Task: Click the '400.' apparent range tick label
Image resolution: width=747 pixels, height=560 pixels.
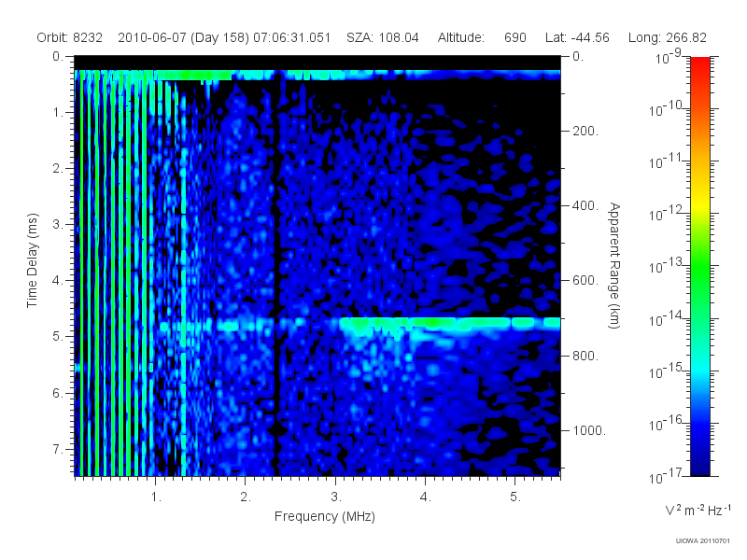Action: pos(585,205)
